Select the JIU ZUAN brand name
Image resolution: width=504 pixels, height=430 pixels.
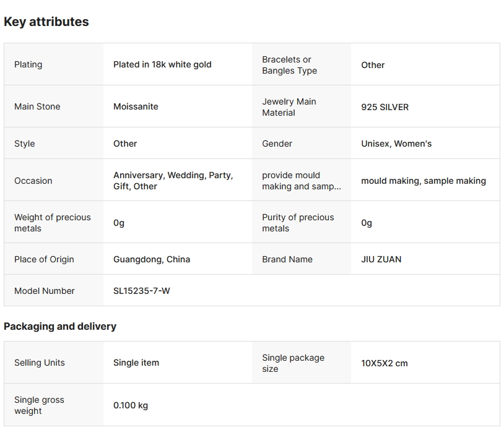[381, 259]
